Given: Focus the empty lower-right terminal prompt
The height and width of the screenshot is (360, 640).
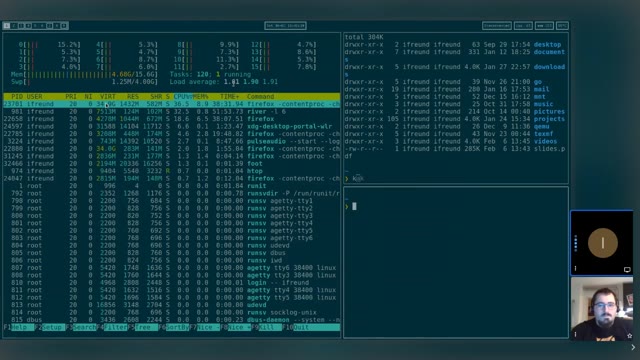Looking at the screenshot, I should (x=456, y=262).
